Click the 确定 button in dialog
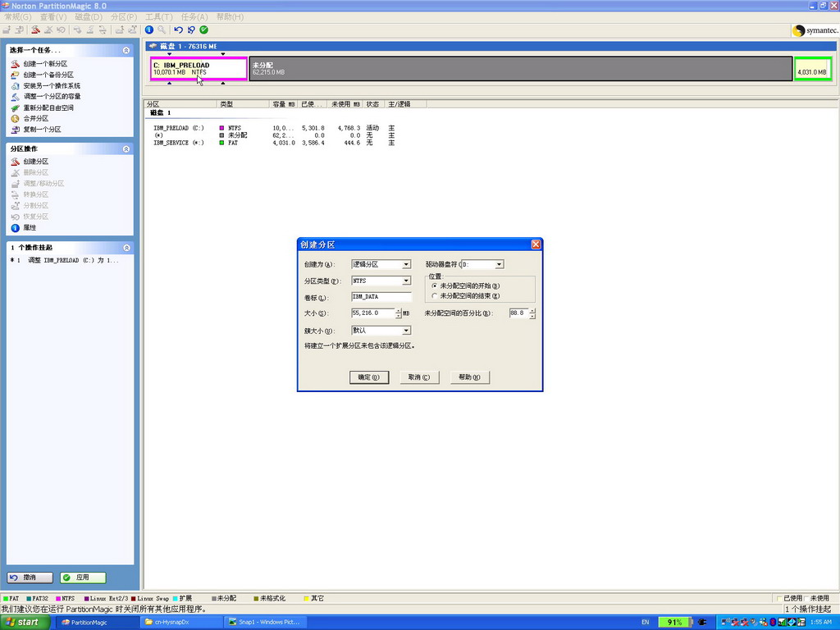The image size is (840, 630). click(368, 377)
